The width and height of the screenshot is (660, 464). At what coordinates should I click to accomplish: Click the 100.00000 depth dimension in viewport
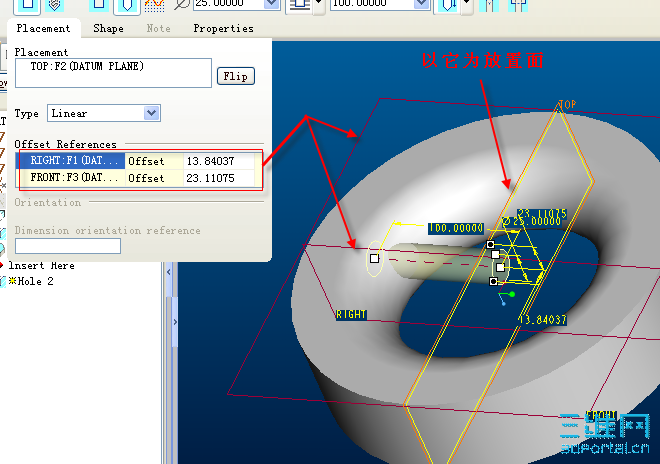pyautogui.click(x=456, y=228)
